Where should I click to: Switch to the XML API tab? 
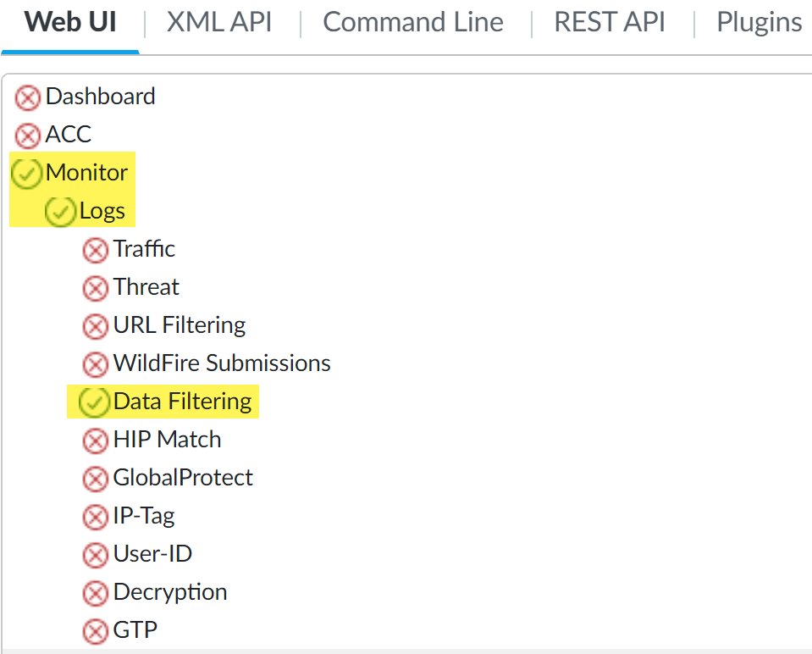click(219, 23)
